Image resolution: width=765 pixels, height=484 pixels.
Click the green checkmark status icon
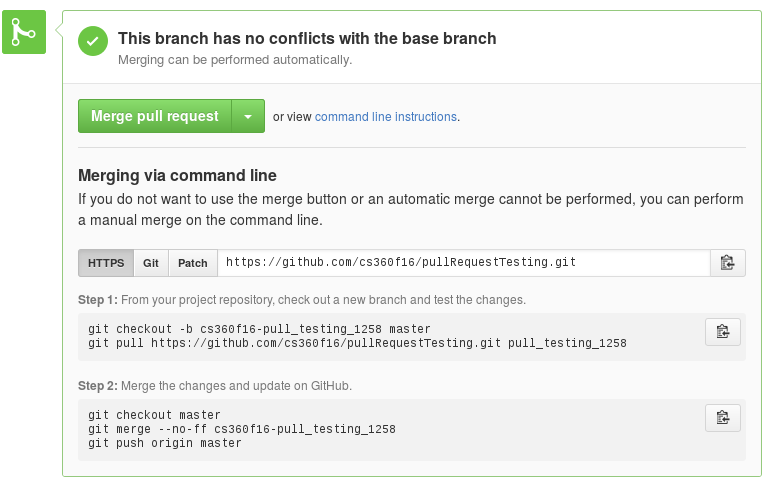tap(93, 40)
